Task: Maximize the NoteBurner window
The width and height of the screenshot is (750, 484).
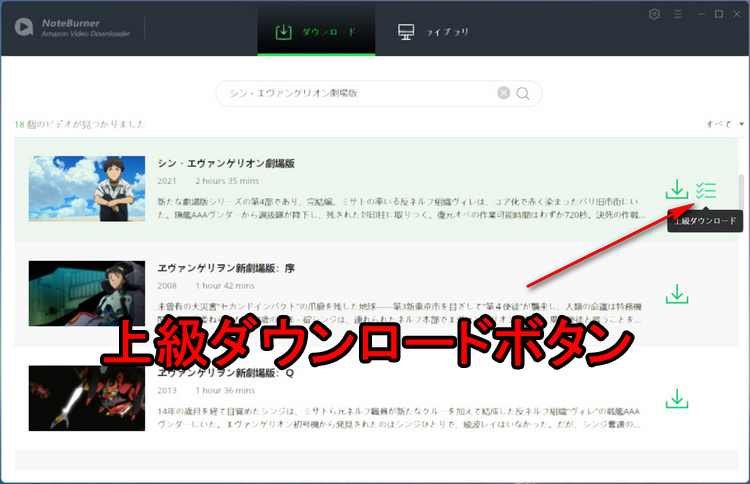Action: coord(719,14)
